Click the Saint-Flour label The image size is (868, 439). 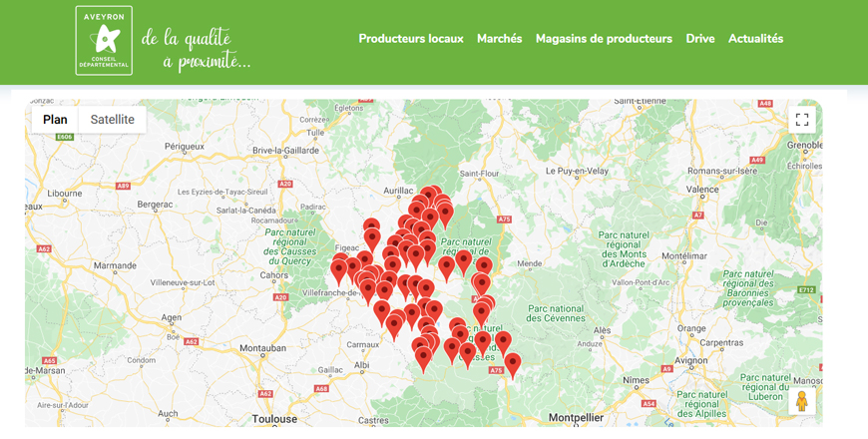(479, 174)
